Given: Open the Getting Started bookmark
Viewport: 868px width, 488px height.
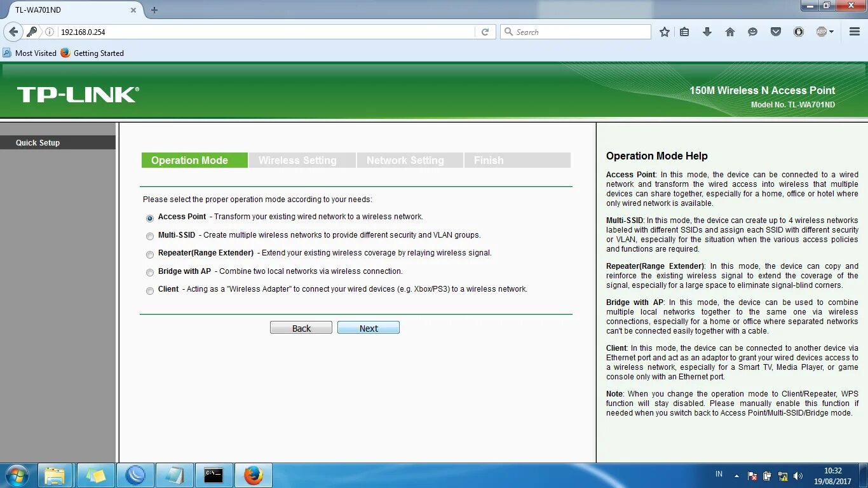Looking at the screenshot, I should tap(92, 53).
